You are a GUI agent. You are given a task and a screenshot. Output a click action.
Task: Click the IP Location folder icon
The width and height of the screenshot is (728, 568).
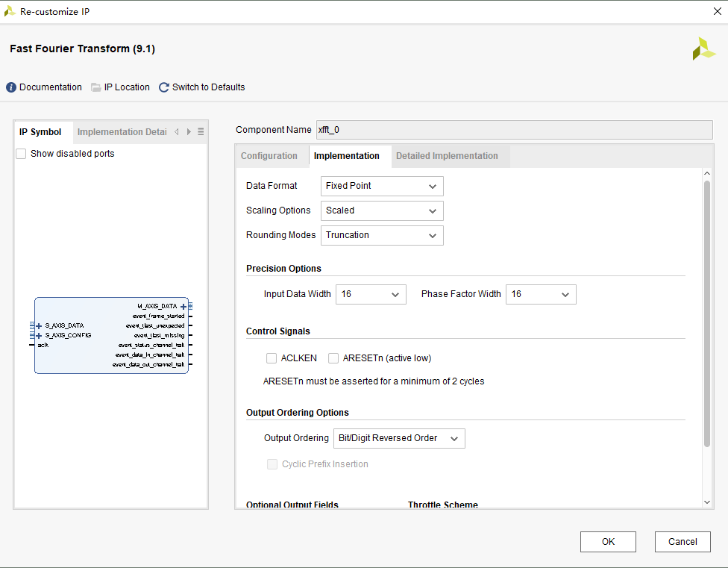pos(96,87)
